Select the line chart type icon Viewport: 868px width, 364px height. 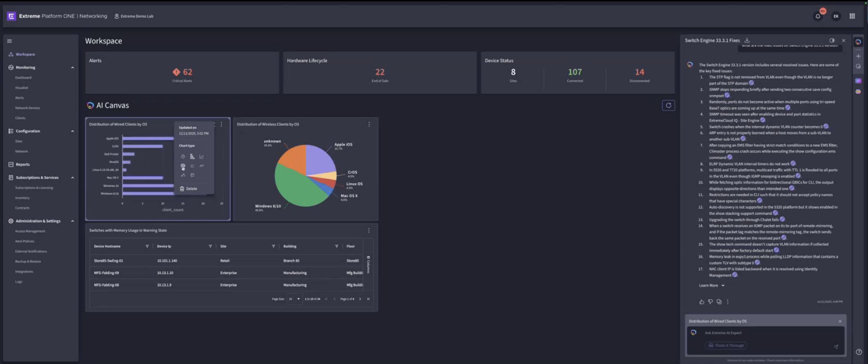coord(202,156)
